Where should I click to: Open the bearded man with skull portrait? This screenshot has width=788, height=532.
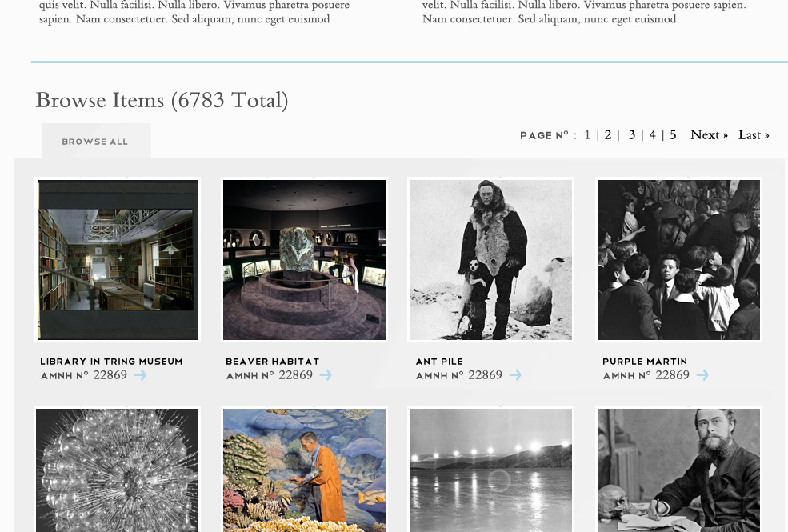[678, 470]
